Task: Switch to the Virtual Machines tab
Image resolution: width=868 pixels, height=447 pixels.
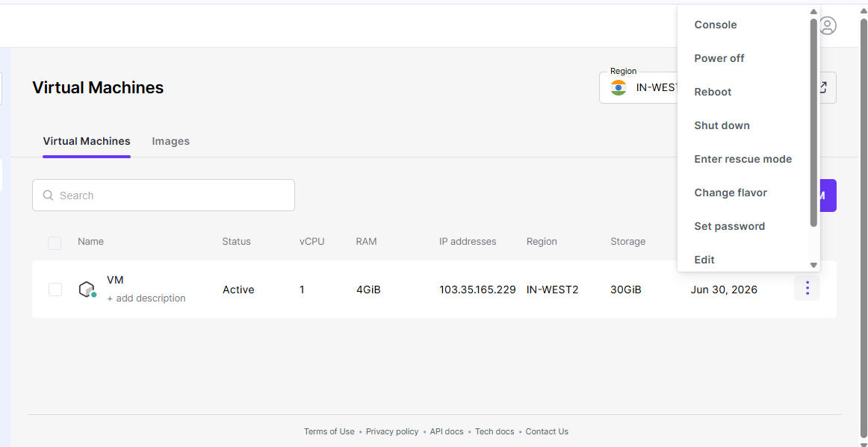Action: pyautogui.click(x=87, y=141)
